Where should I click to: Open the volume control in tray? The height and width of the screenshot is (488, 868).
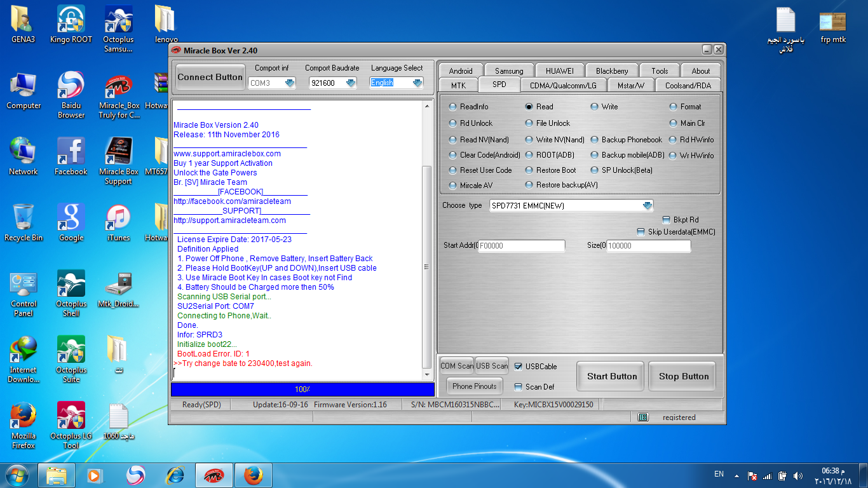(x=797, y=476)
